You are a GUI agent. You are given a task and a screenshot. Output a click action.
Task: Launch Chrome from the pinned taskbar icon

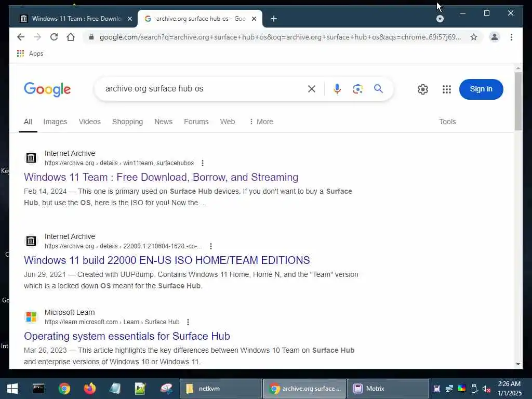coord(64,389)
